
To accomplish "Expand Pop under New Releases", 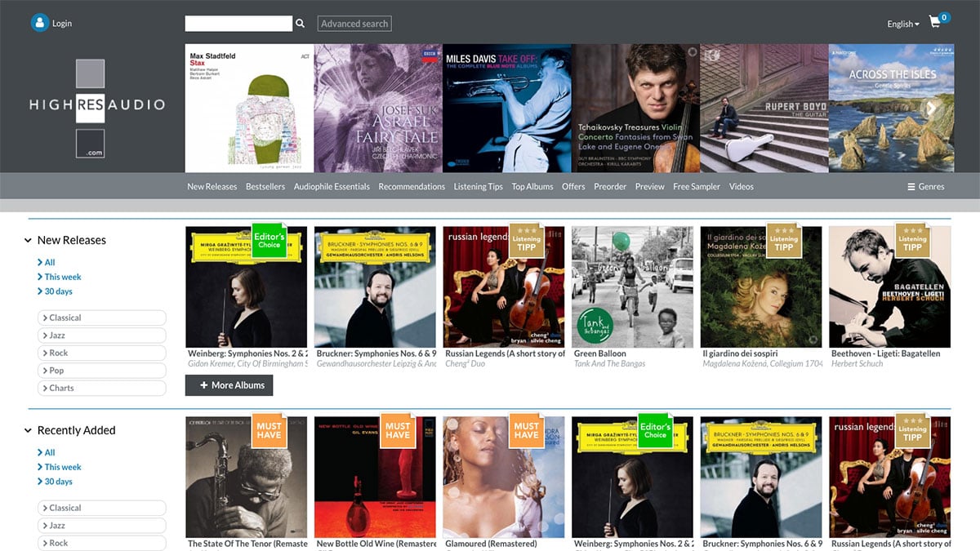I will [x=102, y=371].
